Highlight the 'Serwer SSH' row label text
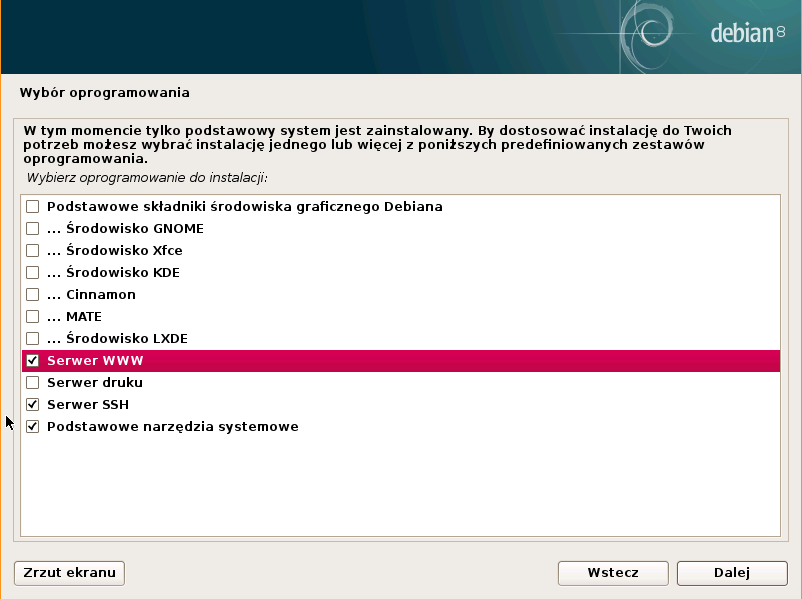802x599 pixels. [87, 405]
